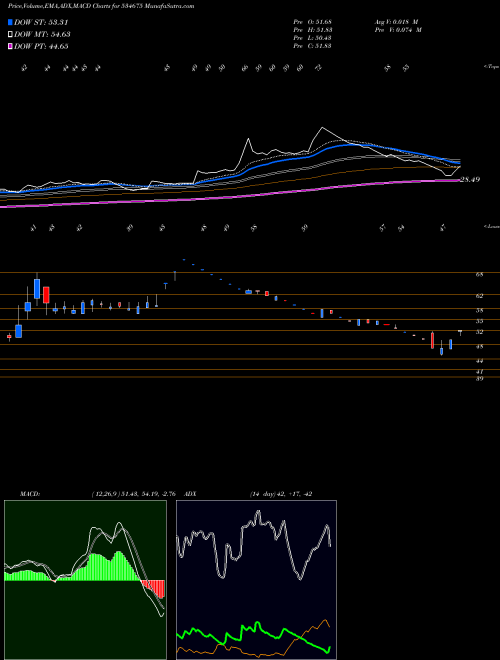Click the MACD values '(12,26,9) 51.43, 54.19, -2.76'
This screenshot has height=660, width=500.
point(136,494)
